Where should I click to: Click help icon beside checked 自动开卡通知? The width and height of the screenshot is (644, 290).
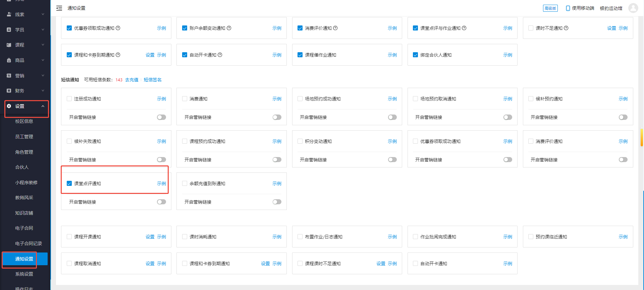click(x=220, y=55)
